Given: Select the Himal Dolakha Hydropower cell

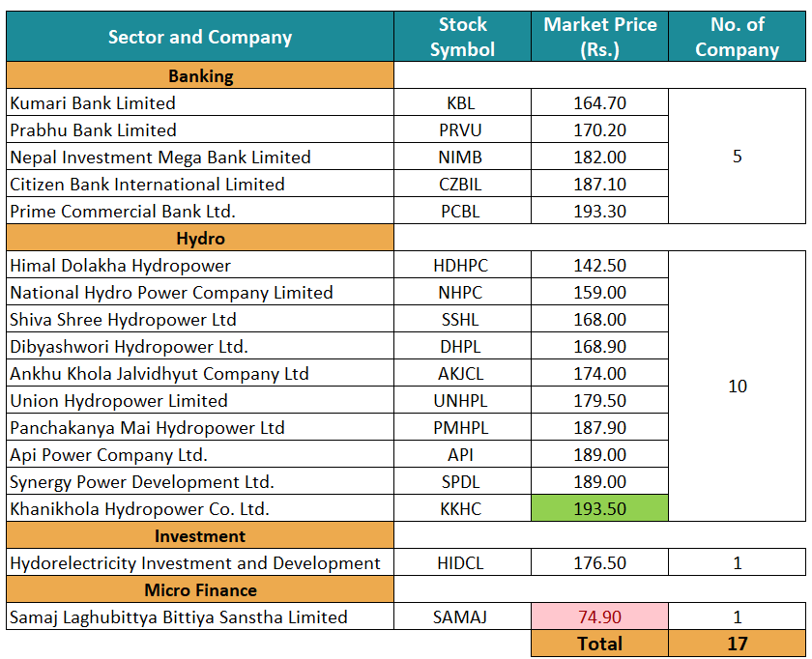Looking at the screenshot, I should coord(200,265).
